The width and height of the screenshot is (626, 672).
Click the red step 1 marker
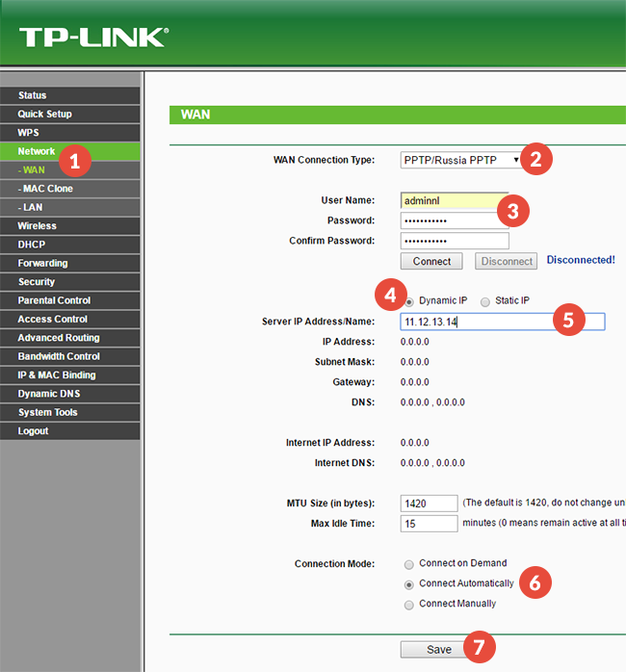pyautogui.click(x=76, y=160)
